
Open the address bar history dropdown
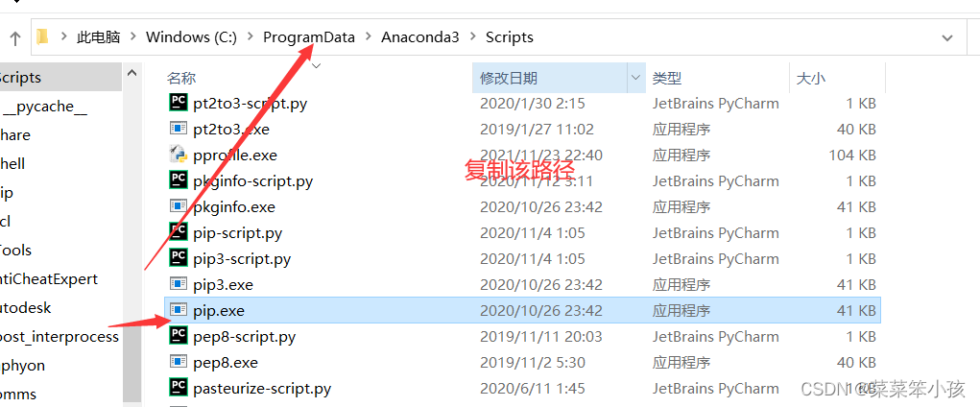[946, 37]
